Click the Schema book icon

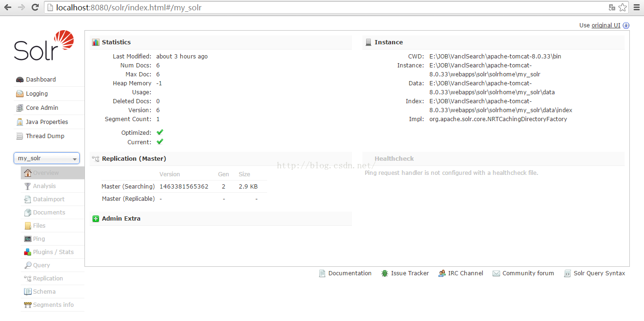[x=28, y=292]
